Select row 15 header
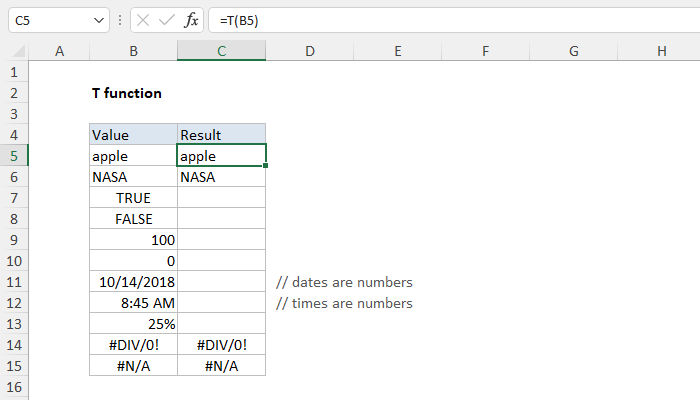 (14, 366)
